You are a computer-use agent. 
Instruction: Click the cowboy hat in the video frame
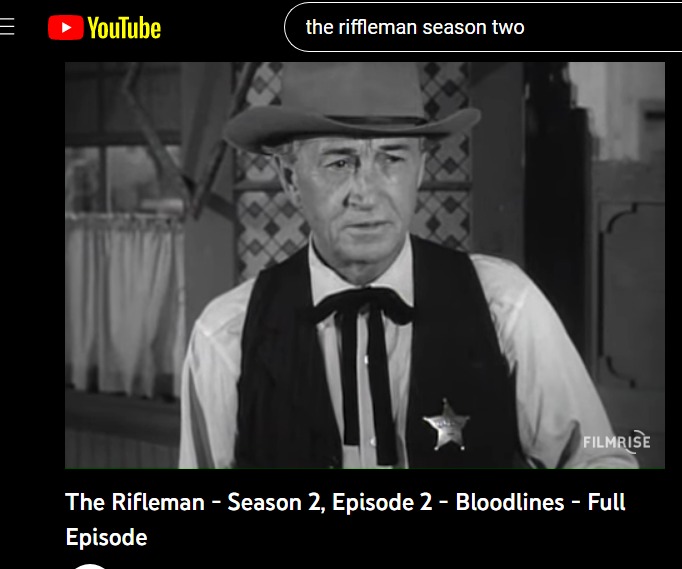tap(351, 107)
